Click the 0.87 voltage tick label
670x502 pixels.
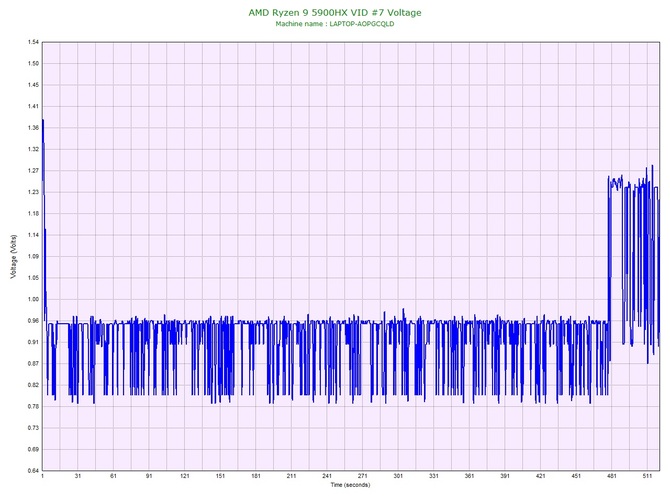33,364
